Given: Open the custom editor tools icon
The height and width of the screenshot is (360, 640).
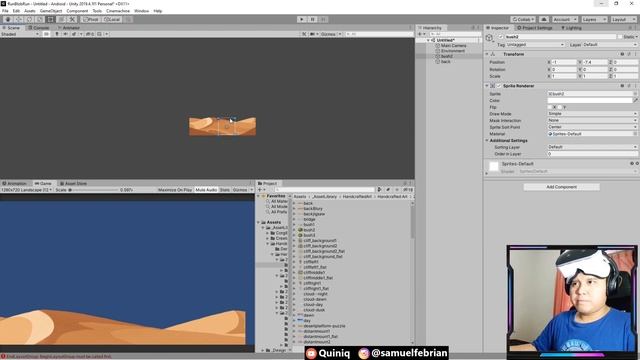Looking at the screenshot, I should coord(72,19).
